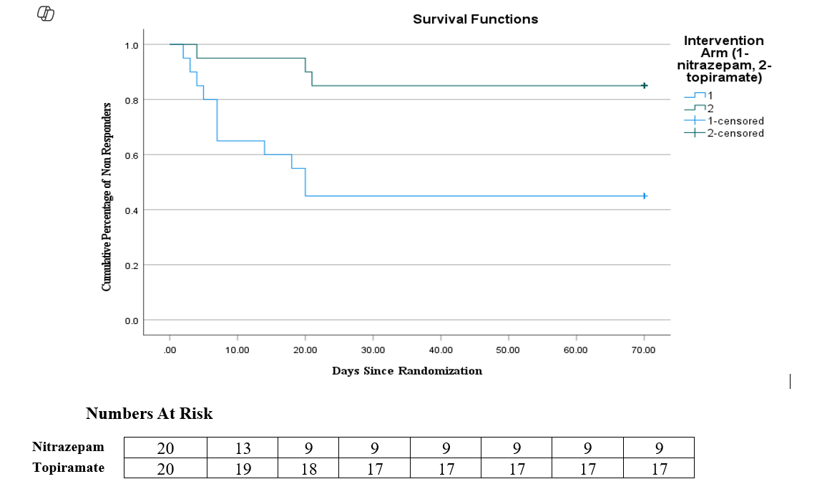This screenshot has width=822, height=504.
Task: Select the "Intervention Arm" legend title
Action: (723, 59)
